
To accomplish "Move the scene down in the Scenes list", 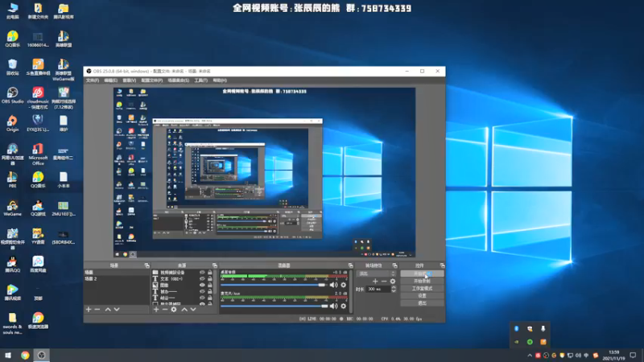I will 117,310.
